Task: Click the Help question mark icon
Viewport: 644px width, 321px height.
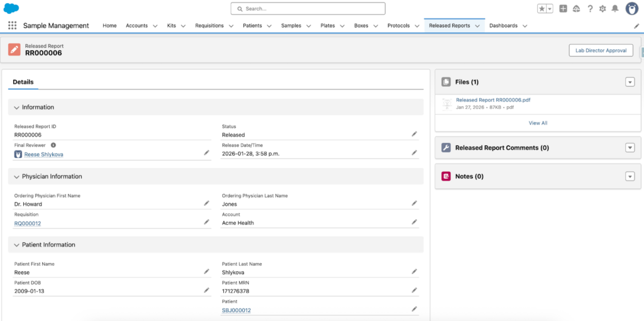Action: point(590,9)
